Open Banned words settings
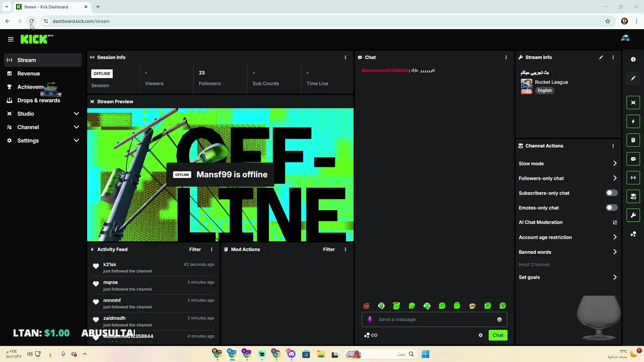Viewport: 644px width, 362px height. click(x=568, y=252)
